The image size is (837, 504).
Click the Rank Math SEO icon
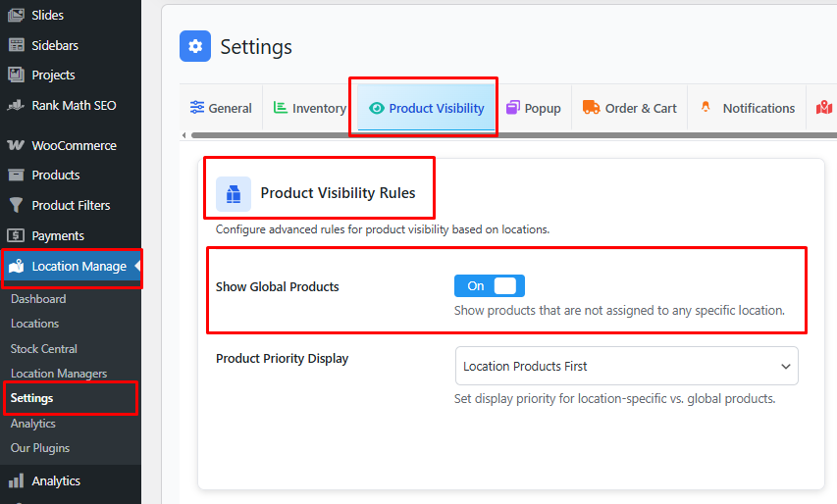(16, 105)
